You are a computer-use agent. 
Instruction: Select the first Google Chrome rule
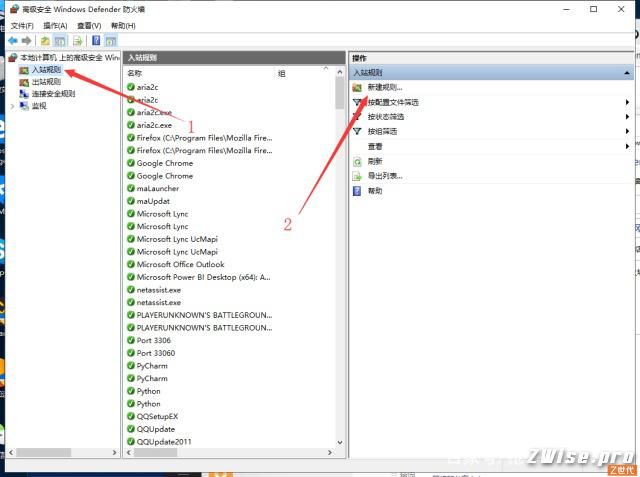pos(165,163)
